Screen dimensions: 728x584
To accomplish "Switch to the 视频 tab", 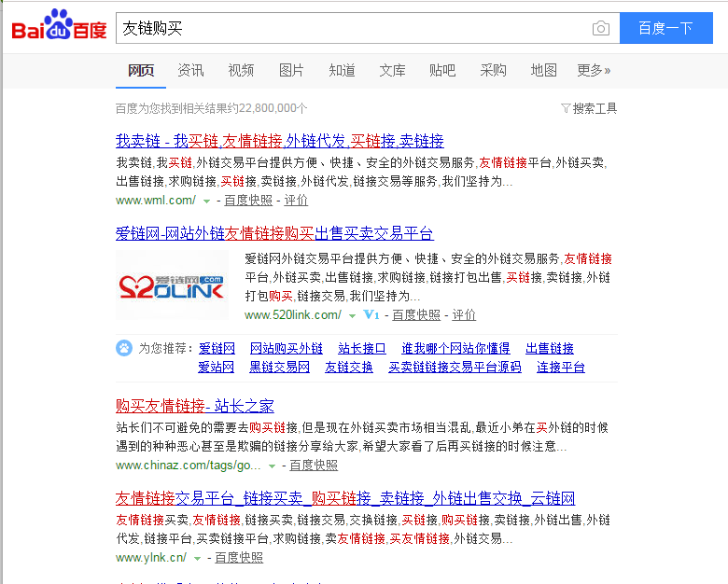I will [x=241, y=71].
